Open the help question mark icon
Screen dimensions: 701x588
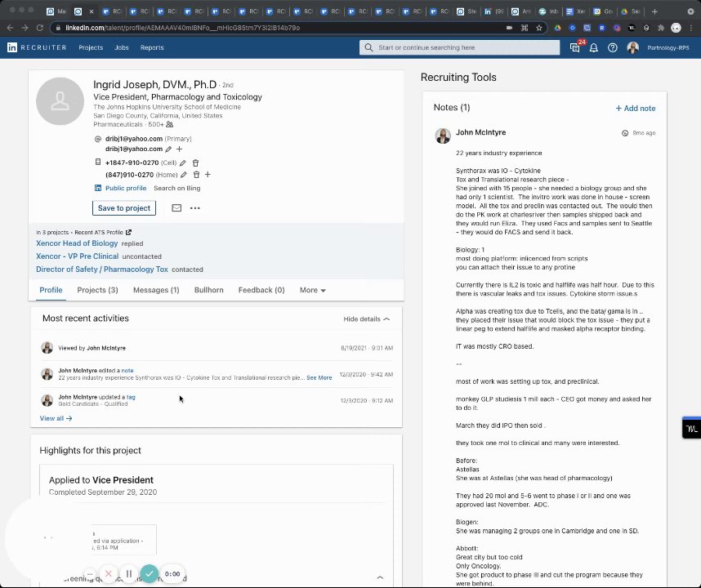coord(613,48)
